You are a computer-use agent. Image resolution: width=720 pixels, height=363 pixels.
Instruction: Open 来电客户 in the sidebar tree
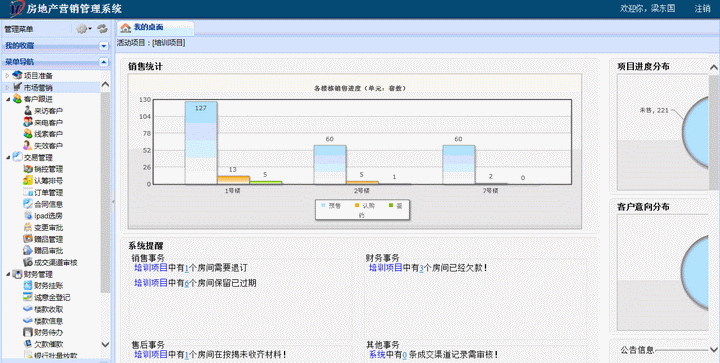tap(48, 123)
